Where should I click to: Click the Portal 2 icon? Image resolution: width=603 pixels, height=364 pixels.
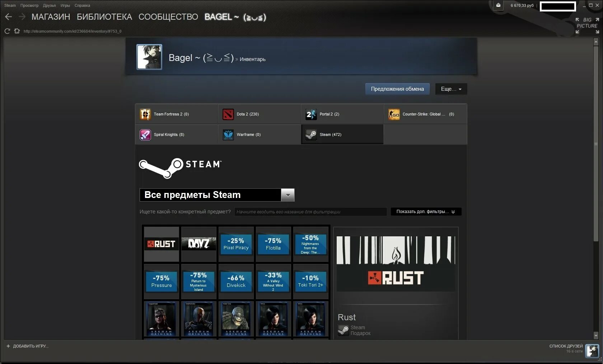pos(311,114)
